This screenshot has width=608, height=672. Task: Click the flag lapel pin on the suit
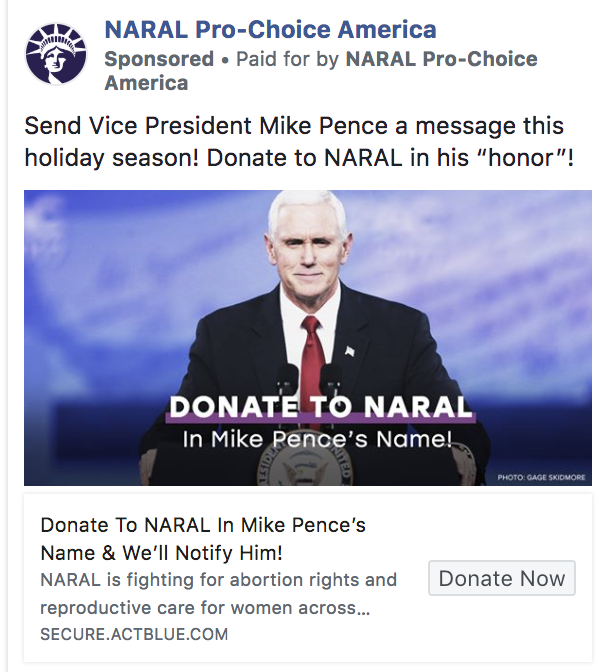coord(350,351)
